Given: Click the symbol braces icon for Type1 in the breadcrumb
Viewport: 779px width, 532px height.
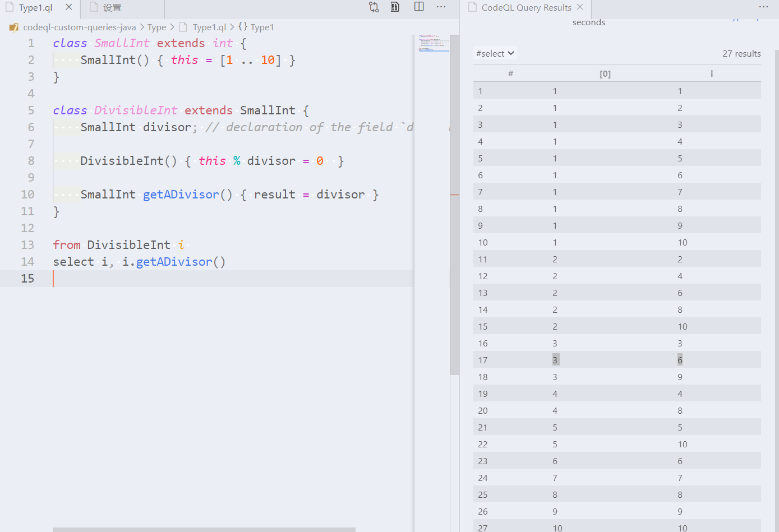Looking at the screenshot, I should click(243, 26).
